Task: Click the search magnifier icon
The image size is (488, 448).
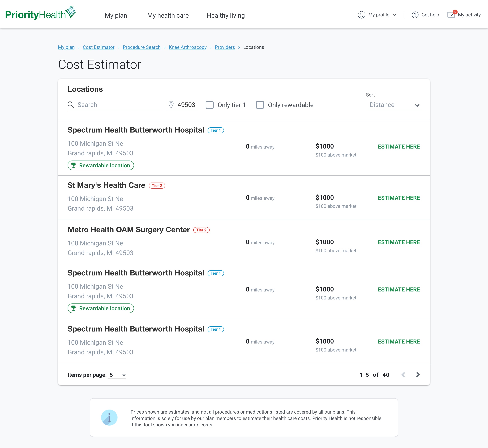Action: pos(71,104)
